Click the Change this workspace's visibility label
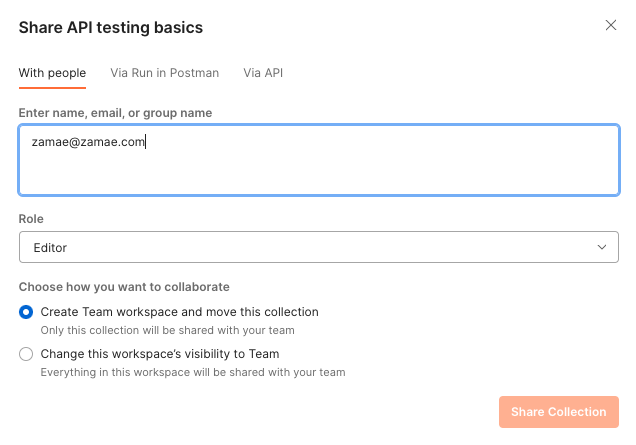The width and height of the screenshot is (636, 445). 159,354
